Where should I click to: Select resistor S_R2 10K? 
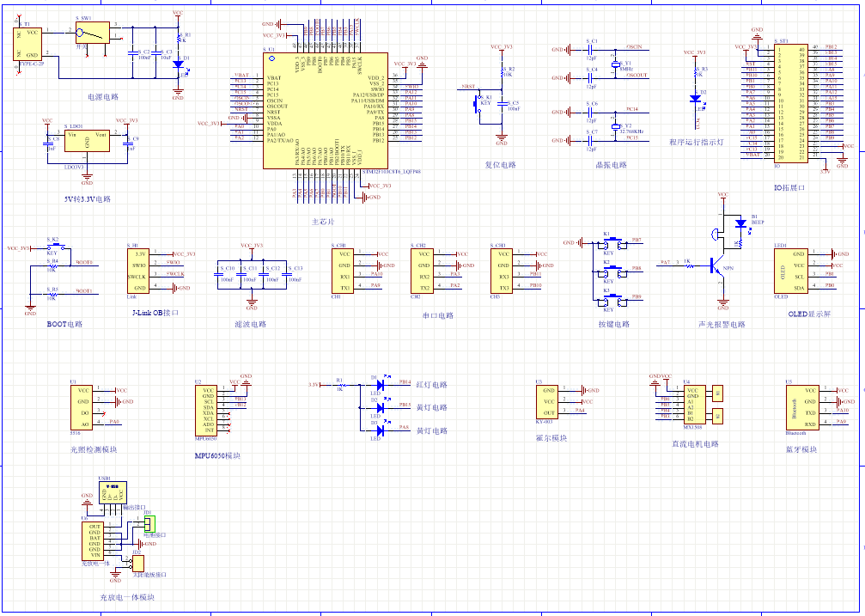502,72
